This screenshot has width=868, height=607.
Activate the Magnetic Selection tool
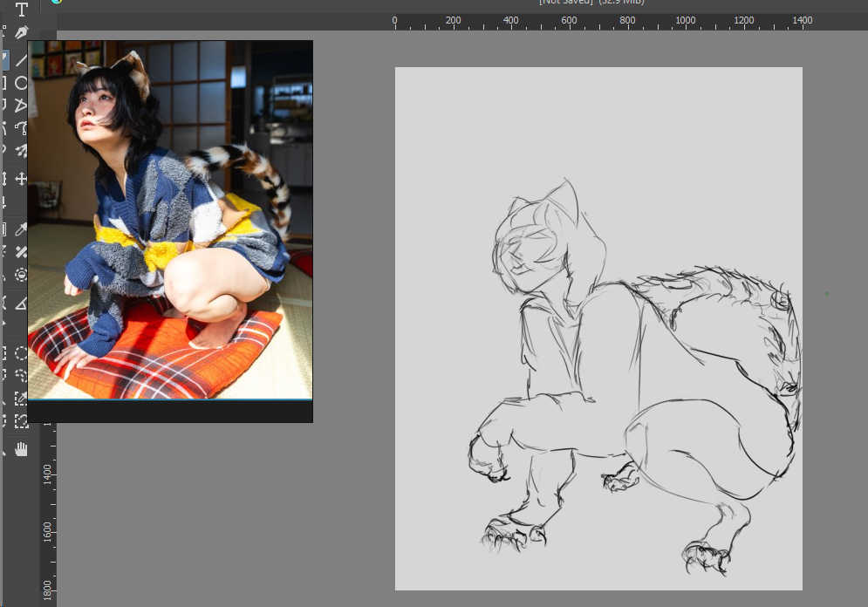click(x=21, y=421)
